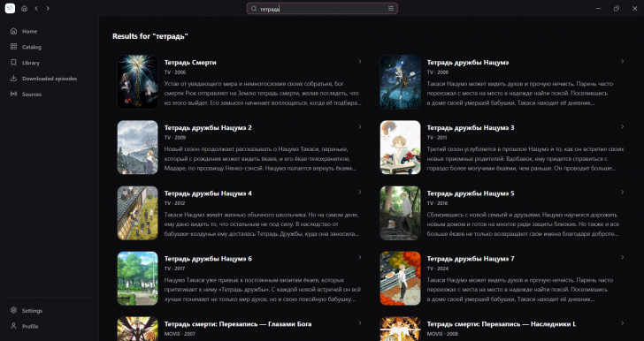
Task: Expand Тетрадь дружбы Нацумэ 5 chevron
Action: pyautogui.click(x=622, y=192)
